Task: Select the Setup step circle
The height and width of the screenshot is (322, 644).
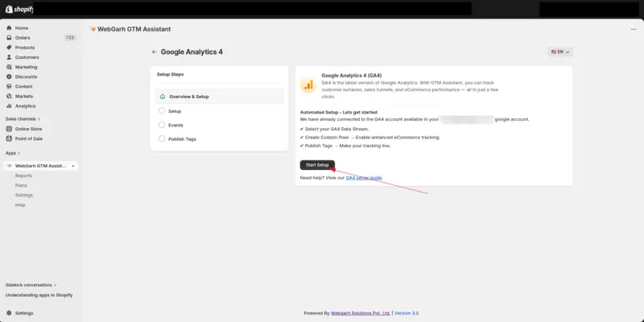Action: click(x=162, y=111)
